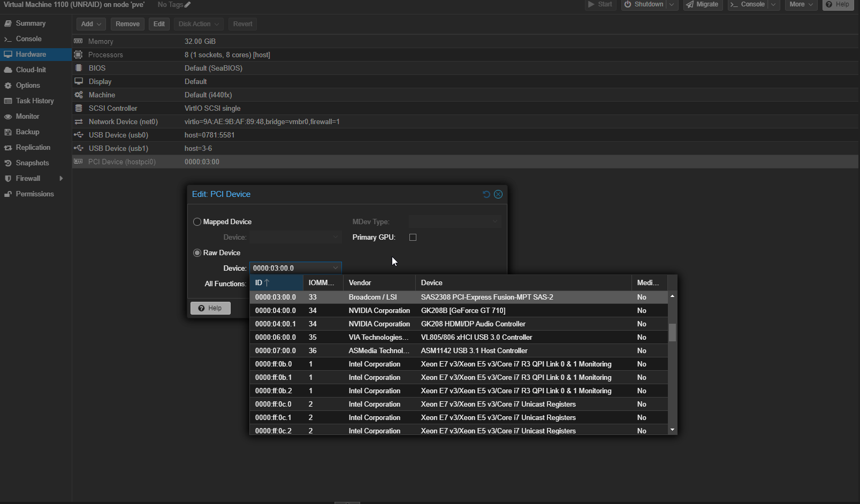860x504 pixels.
Task: Open the Replication tab
Action: coord(33,148)
